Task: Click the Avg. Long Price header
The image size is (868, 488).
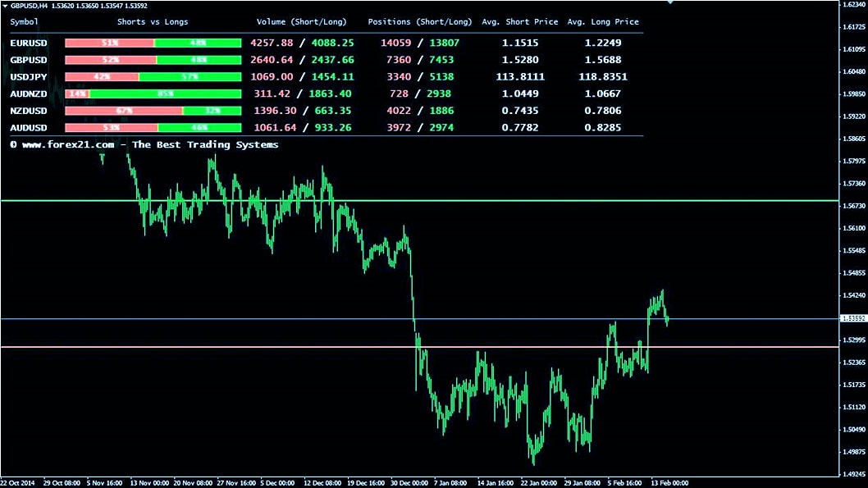Action: 603,21
